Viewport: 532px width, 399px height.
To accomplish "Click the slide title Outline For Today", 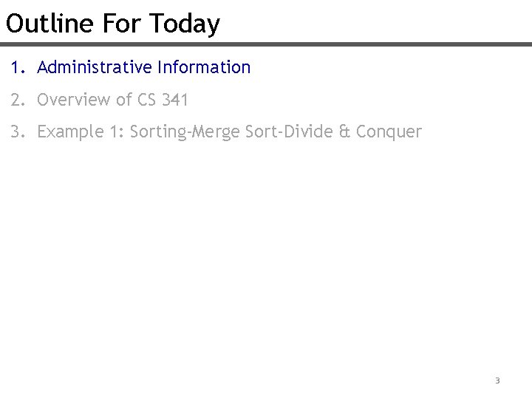I will click(x=113, y=24).
